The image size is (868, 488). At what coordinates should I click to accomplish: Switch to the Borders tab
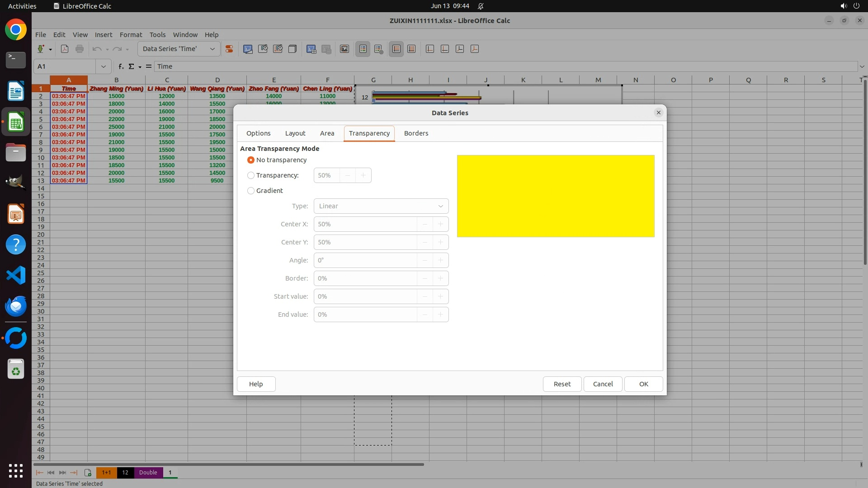pos(416,133)
